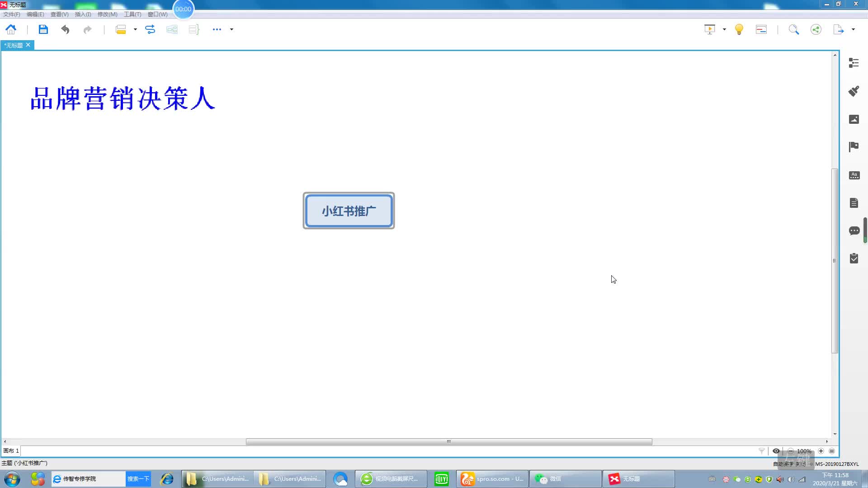
Task: Open search with the magnifier icon
Action: coord(794,29)
